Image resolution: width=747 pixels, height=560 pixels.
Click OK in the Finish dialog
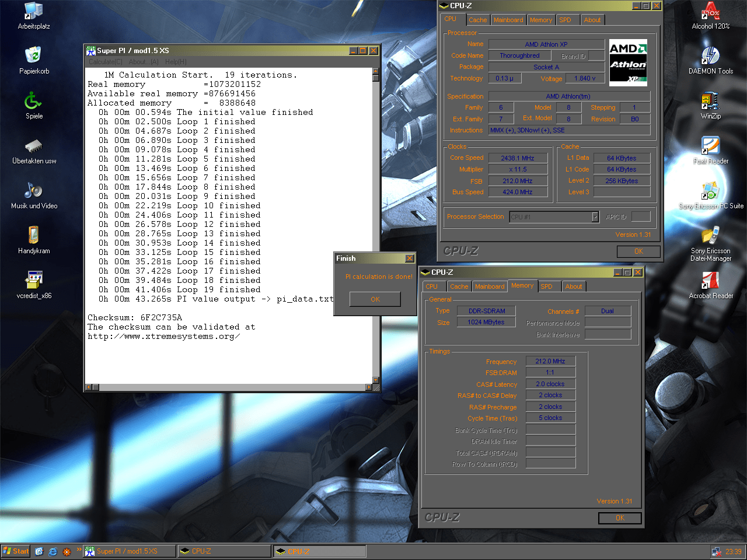click(x=375, y=299)
